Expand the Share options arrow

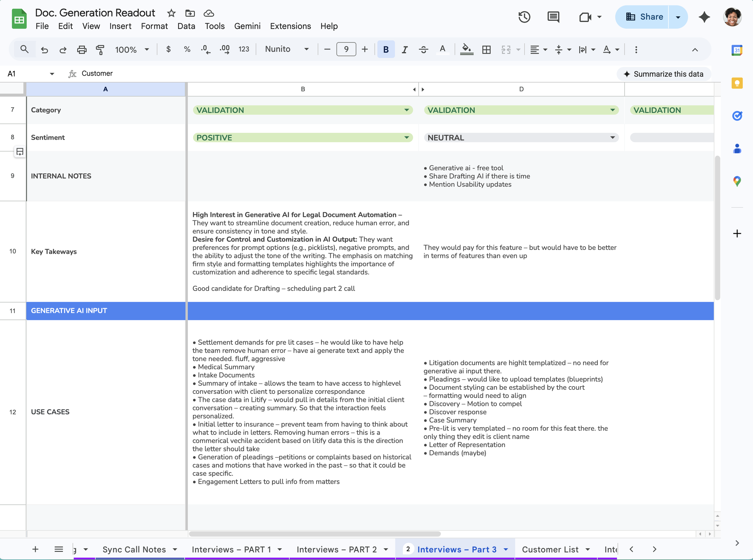pos(678,17)
